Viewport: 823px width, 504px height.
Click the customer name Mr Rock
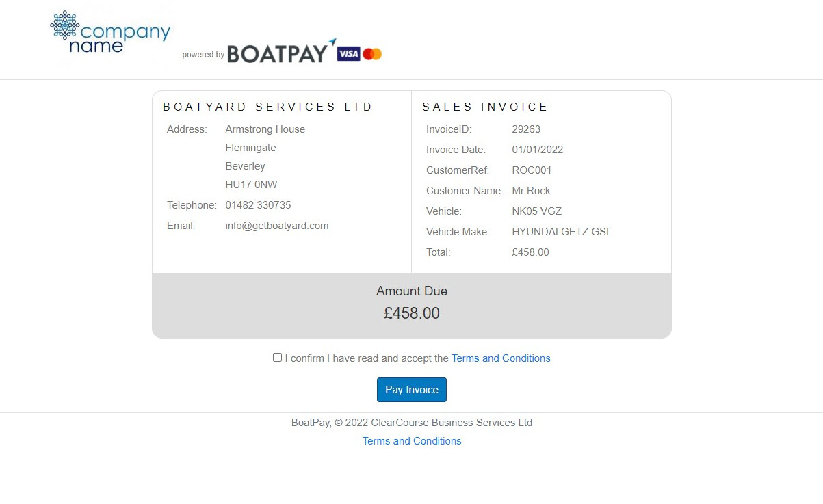point(531,191)
